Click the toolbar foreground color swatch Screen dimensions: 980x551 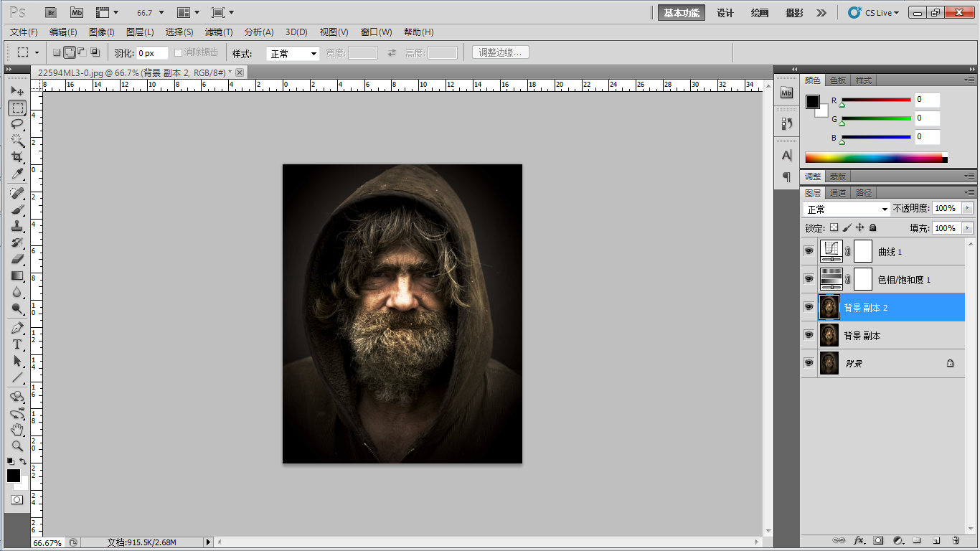click(x=14, y=476)
